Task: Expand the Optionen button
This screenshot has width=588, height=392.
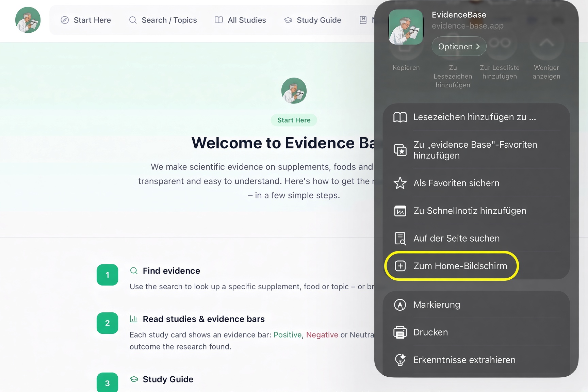Action: coord(459,46)
